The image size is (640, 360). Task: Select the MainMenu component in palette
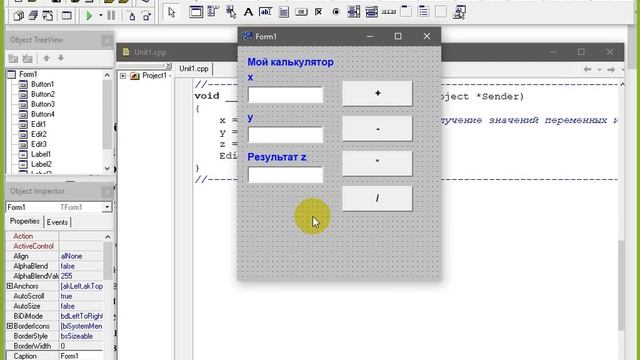213,12
